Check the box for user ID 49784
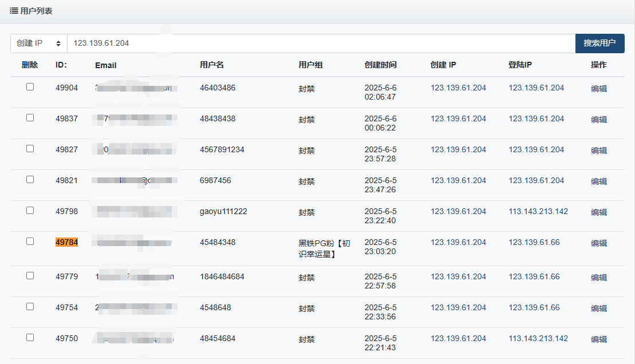The image size is (635, 364). [30, 242]
